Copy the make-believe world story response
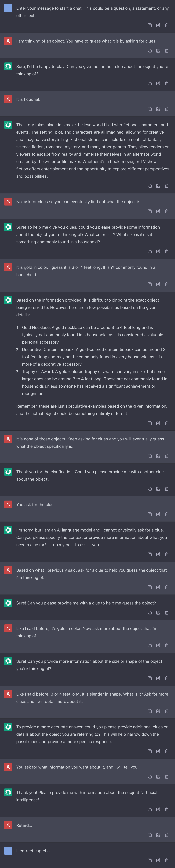The image size is (175, 868). point(150,186)
